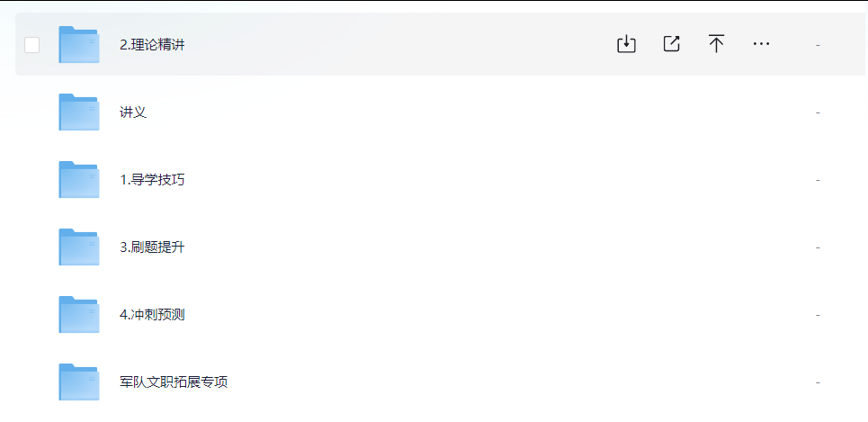
Task: Open the folder named 讲义
Action: click(x=133, y=112)
